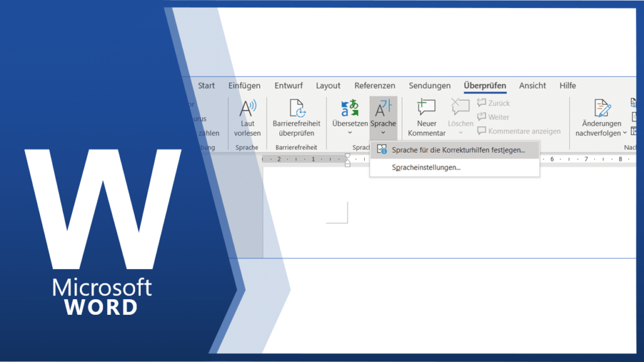Go to previous comment with Zurück

493,102
